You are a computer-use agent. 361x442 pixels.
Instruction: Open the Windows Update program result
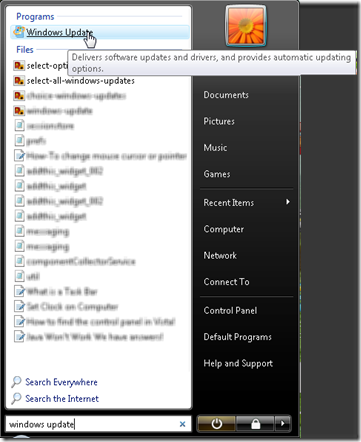[x=100, y=32]
